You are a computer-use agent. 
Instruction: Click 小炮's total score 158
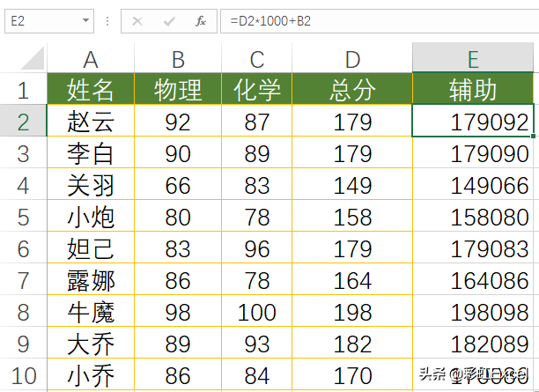tap(352, 216)
